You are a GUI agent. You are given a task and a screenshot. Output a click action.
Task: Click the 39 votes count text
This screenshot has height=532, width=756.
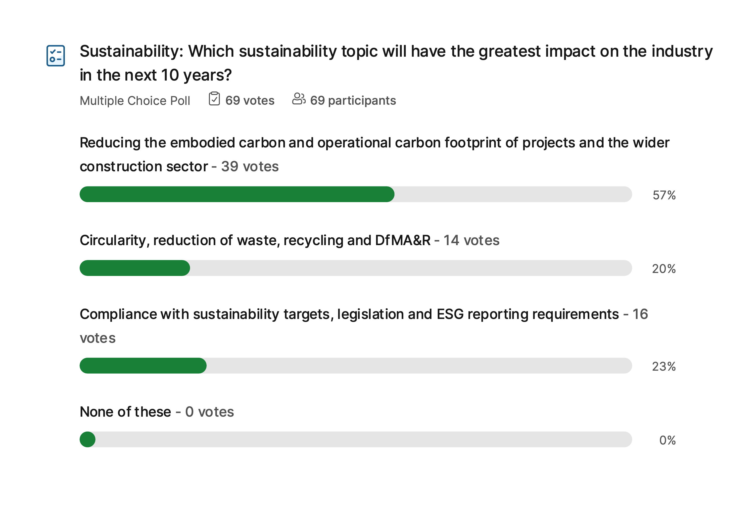(250, 167)
